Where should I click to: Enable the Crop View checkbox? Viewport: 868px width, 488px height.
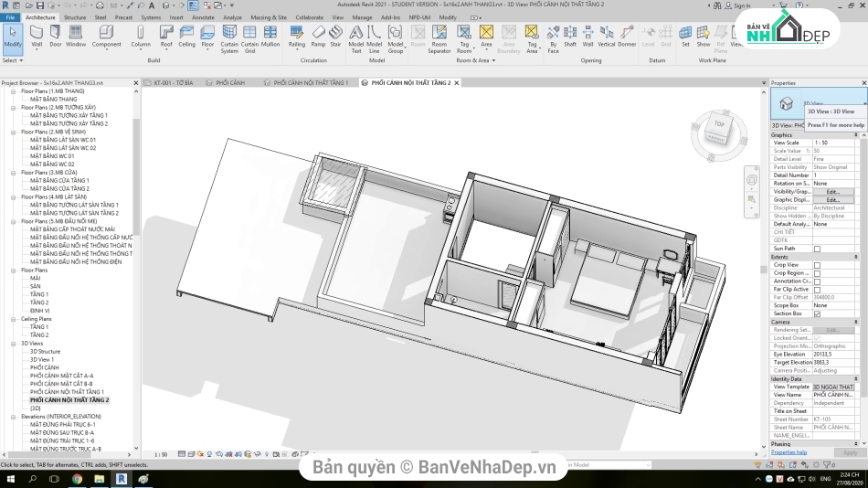817,265
